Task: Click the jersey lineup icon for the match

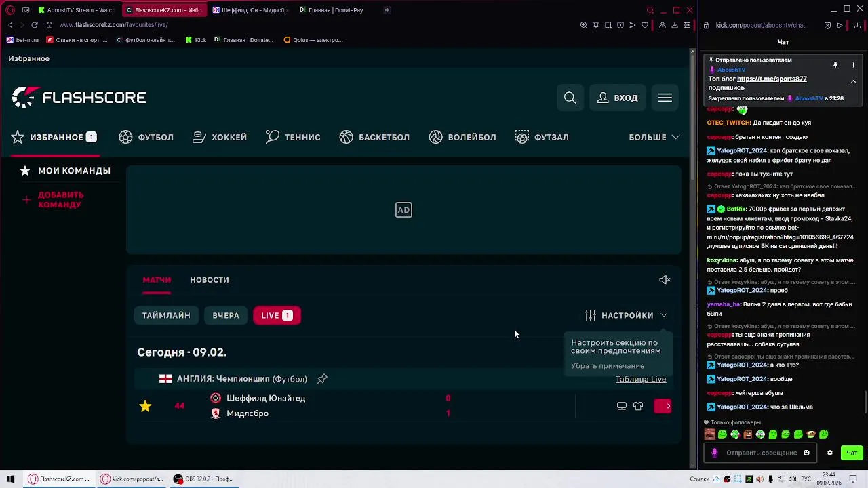Action: (638, 406)
